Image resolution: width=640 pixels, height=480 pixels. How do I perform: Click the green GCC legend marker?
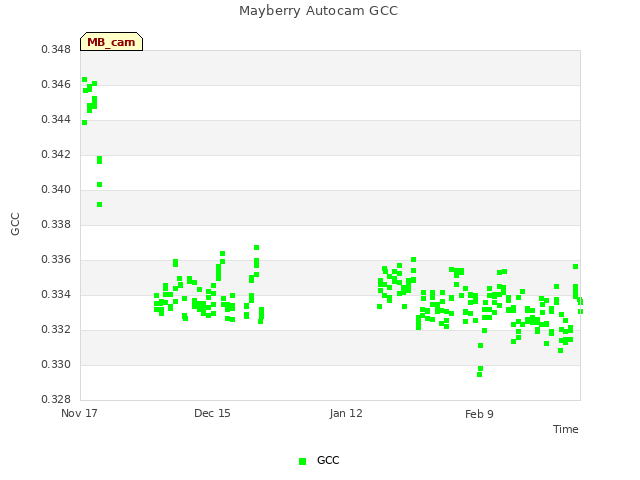tap(302, 461)
